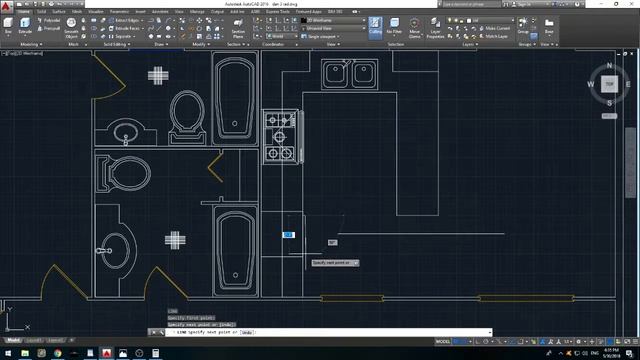
Task: Click the Undo option in command line
Action: coord(247,332)
